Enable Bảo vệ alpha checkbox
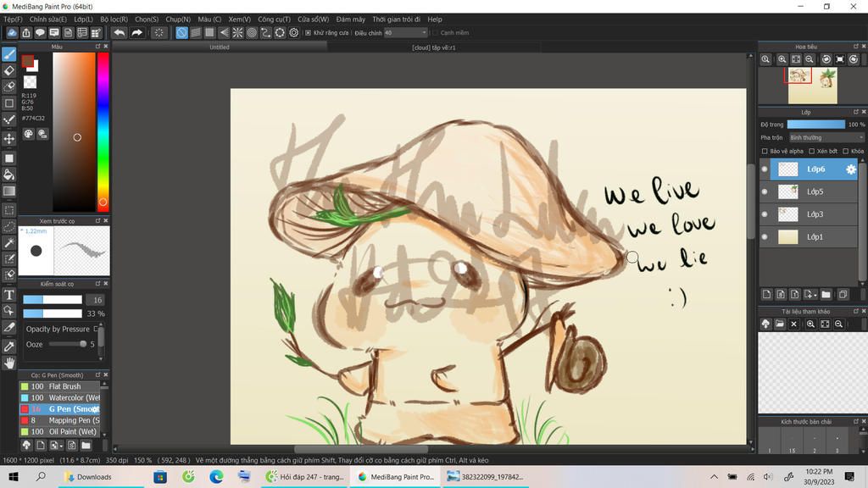Viewport: 868px width, 488px height. [765, 151]
